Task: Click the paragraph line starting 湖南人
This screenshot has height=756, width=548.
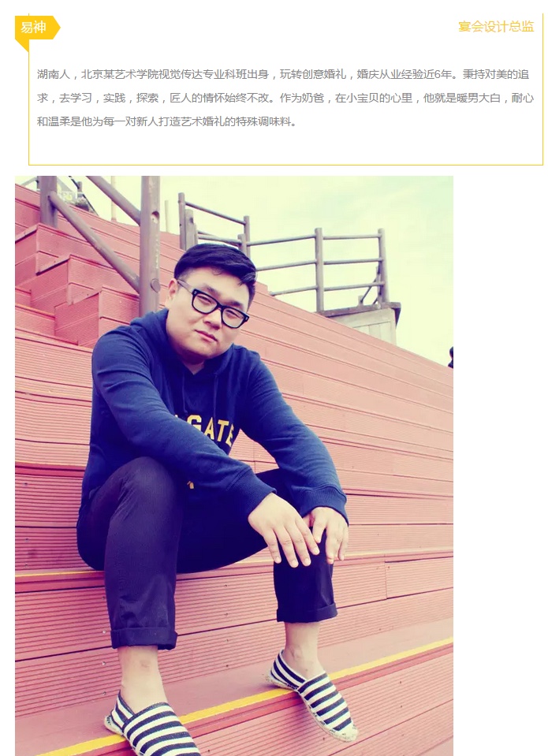Action: coord(283,74)
